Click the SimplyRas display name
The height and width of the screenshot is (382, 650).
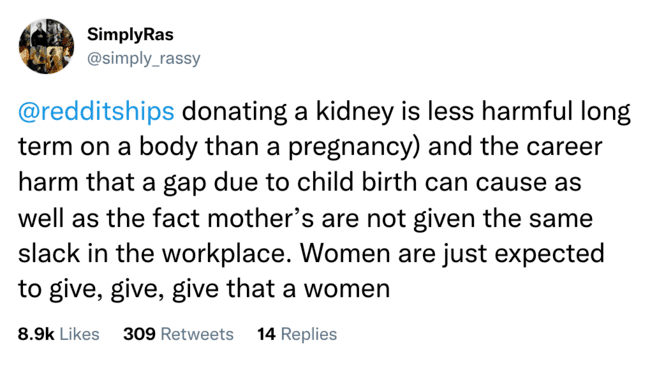130,34
